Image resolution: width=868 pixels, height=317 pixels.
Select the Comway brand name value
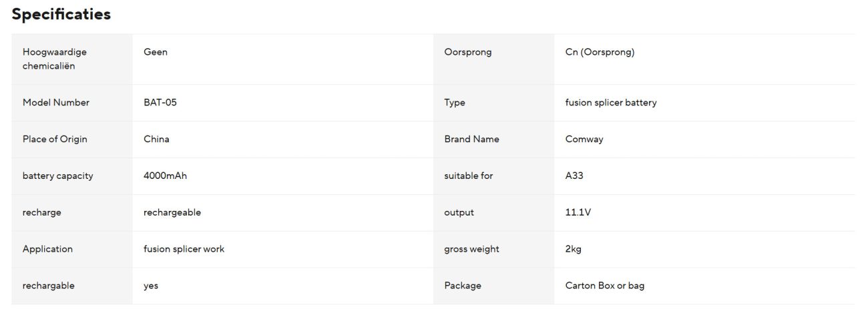tap(584, 139)
